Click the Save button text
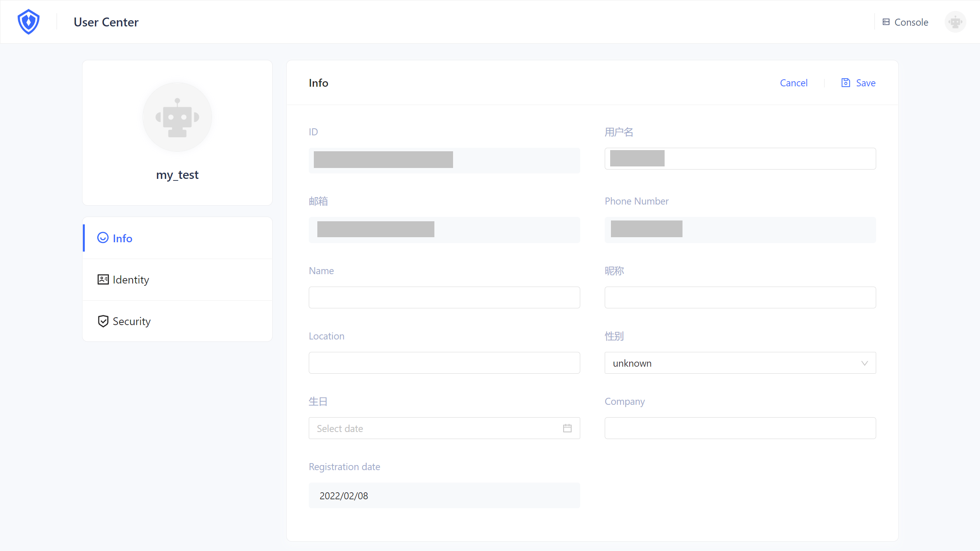Screen dimensions: 980x551 pos(866,83)
